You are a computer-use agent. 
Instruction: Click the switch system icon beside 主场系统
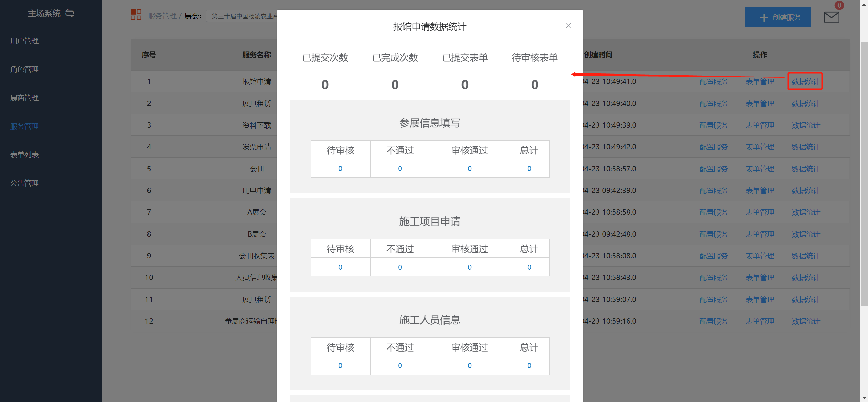click(70, 13)
